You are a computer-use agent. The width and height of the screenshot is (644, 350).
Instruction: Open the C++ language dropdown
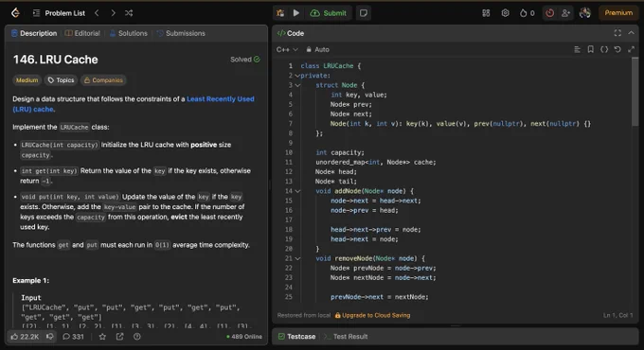pyautogui.click(x=287, y=49)
